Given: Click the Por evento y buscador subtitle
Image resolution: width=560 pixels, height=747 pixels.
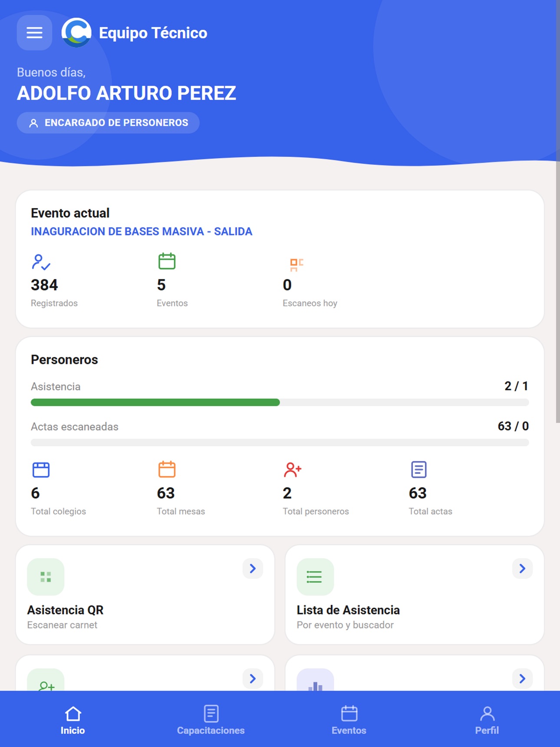Looking at the screenshot, I should [345, 625].
